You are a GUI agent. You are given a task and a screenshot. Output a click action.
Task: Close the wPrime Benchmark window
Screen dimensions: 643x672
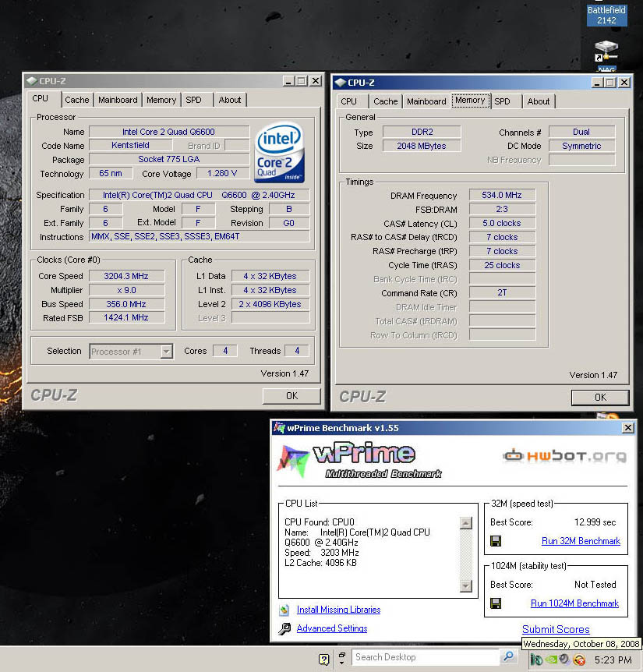click(x=627, y=427)
